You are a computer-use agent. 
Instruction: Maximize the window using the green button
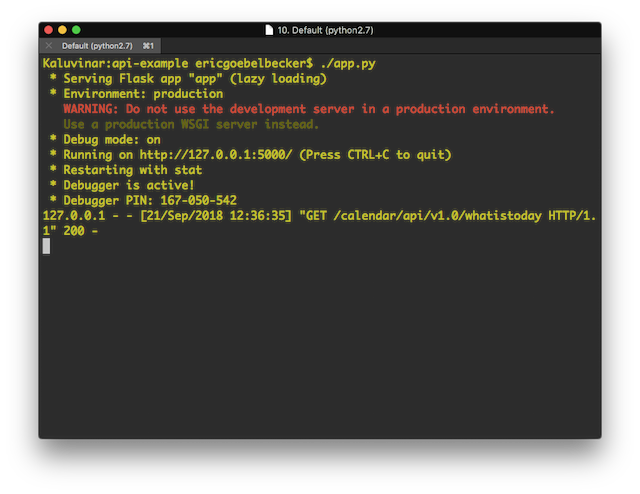point(76,30)
